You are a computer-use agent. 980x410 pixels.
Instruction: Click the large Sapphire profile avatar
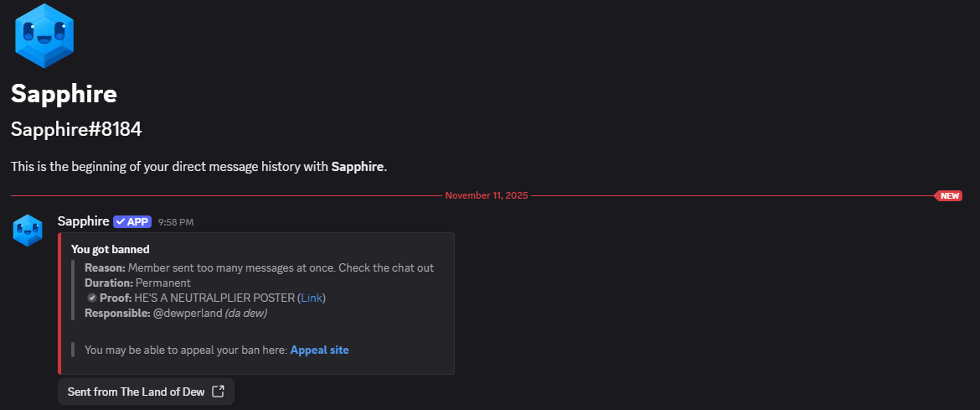(x=44, y=35)
